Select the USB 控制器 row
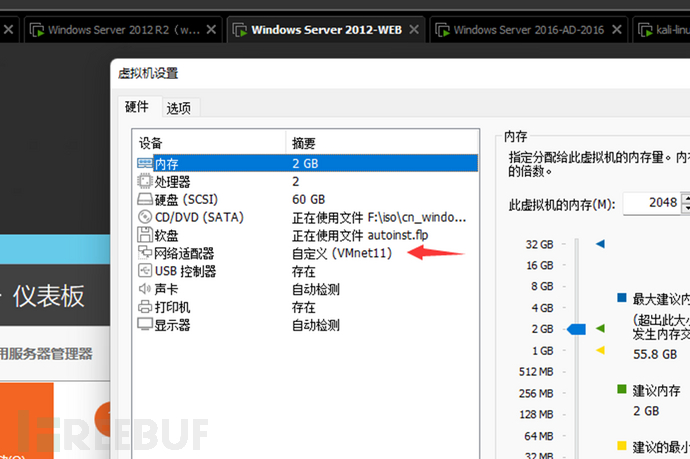Viewport: 690px width, 459px height. click(307, 271)
